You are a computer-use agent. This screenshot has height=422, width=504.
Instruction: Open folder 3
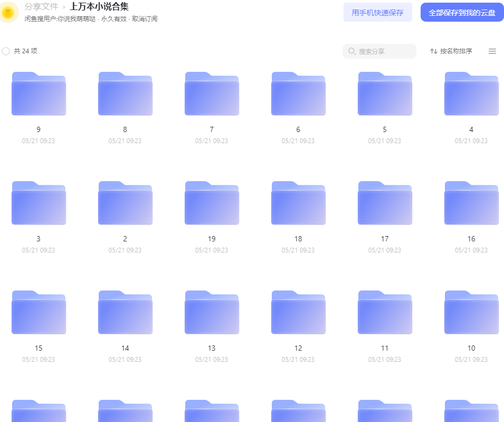39,203
